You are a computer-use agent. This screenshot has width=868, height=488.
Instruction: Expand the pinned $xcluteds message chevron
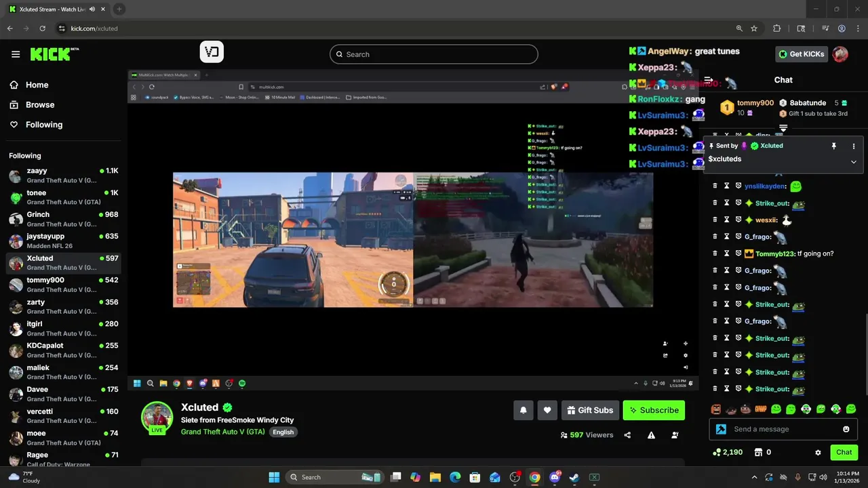pyautogui.click(x=854, y=162)
